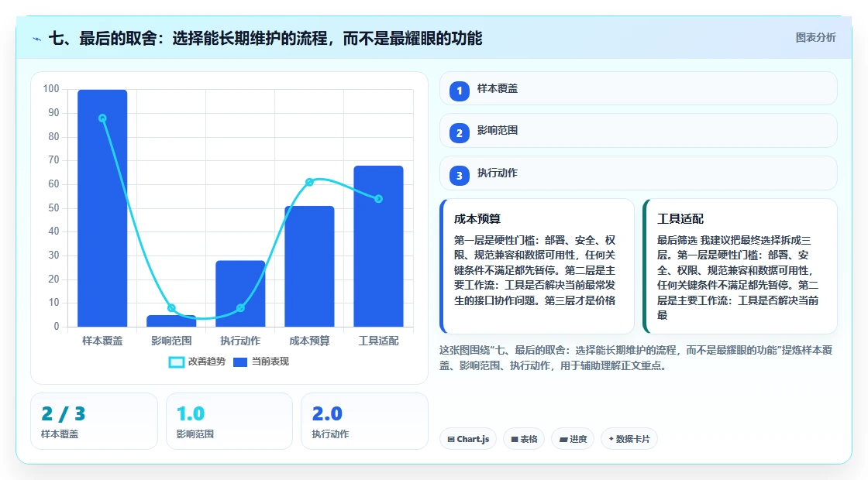Click the 工具适配 card heading

[680, 219]
